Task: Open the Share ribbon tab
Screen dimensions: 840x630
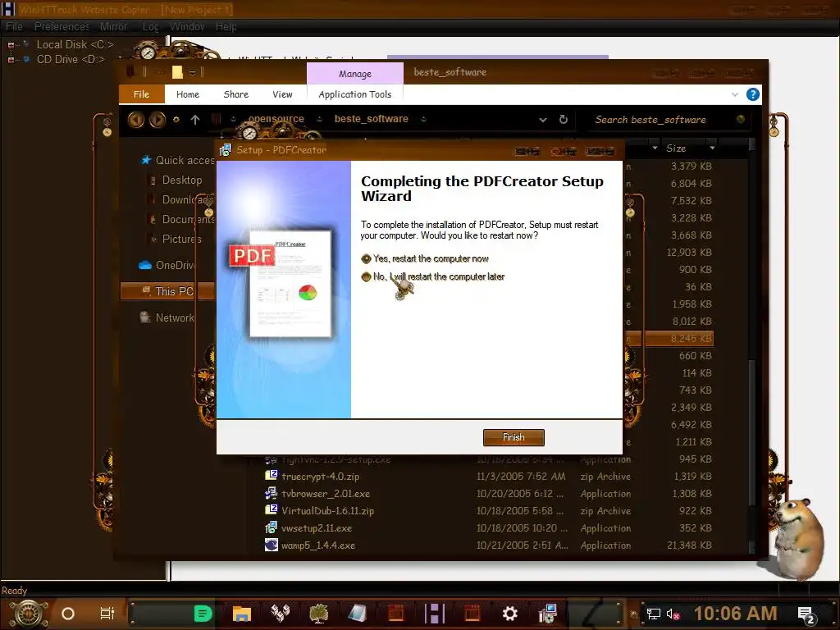Action: (x=235, y=94)
